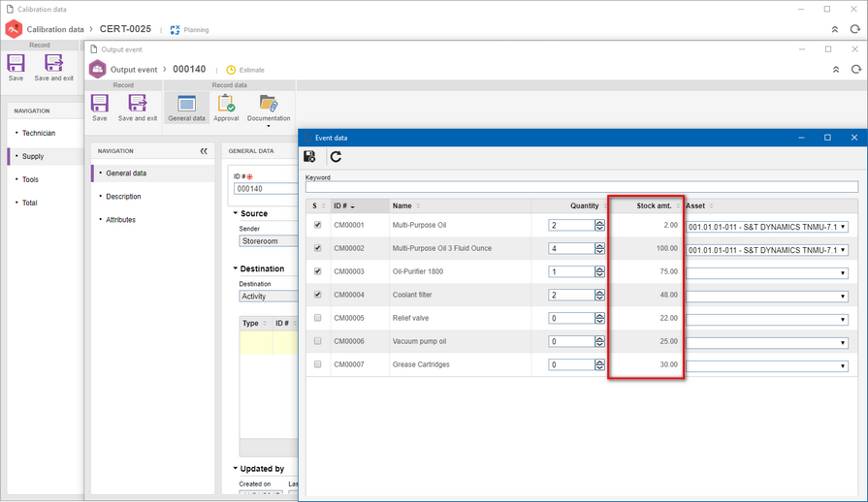Sort by the Quantity column header
Viewport: 868px width, 502px height.
pos(569,205)
